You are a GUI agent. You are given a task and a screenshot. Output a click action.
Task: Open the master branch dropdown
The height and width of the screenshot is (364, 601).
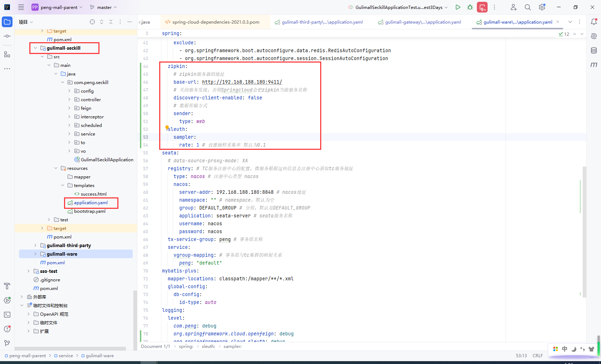[103, 7]
